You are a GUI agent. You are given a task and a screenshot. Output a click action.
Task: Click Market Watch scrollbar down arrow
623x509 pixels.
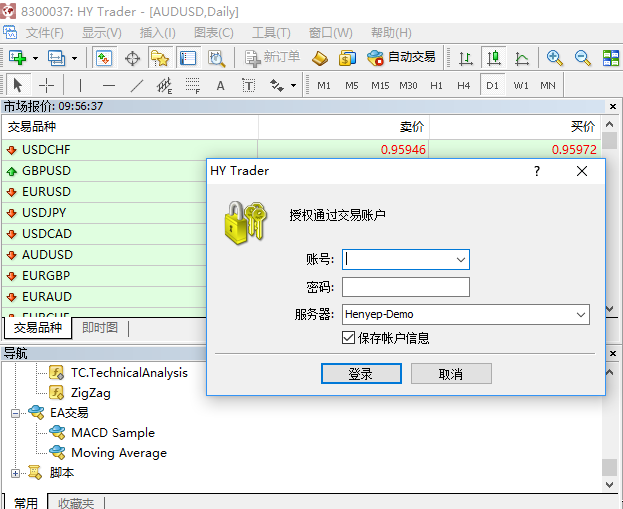[610, 309]
